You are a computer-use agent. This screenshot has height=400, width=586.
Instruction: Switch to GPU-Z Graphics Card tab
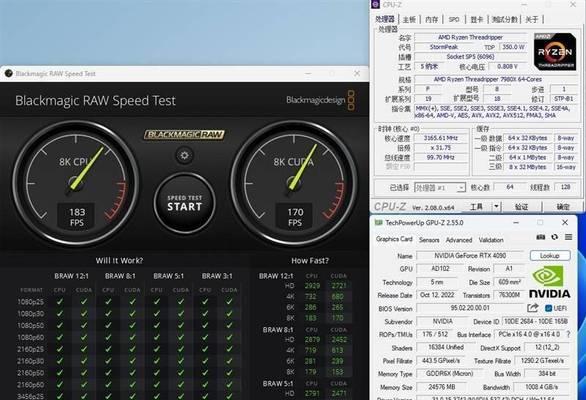(x=394, y=239)
